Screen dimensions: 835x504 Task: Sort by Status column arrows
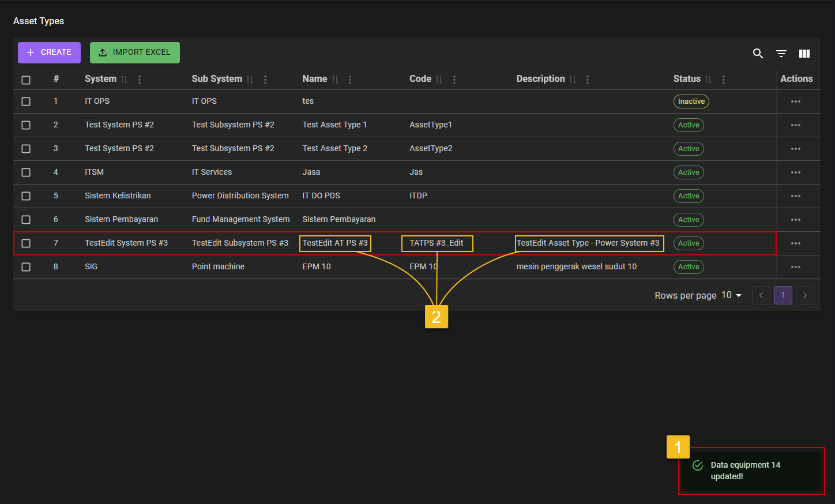click(x=708, y=80)
